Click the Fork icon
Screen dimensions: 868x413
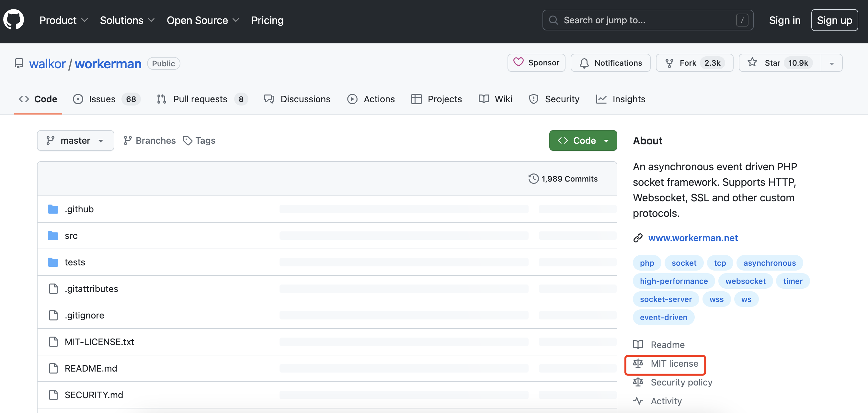(x=669, y=63)
